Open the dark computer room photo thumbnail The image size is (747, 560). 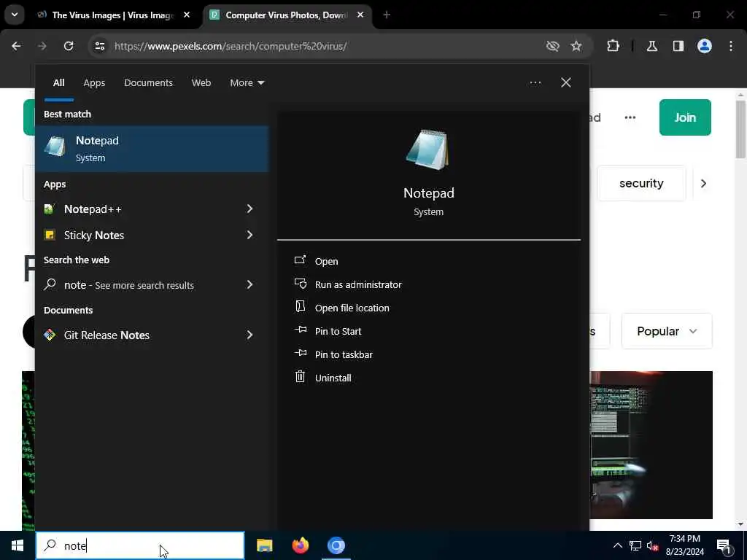tap(651, 445)
